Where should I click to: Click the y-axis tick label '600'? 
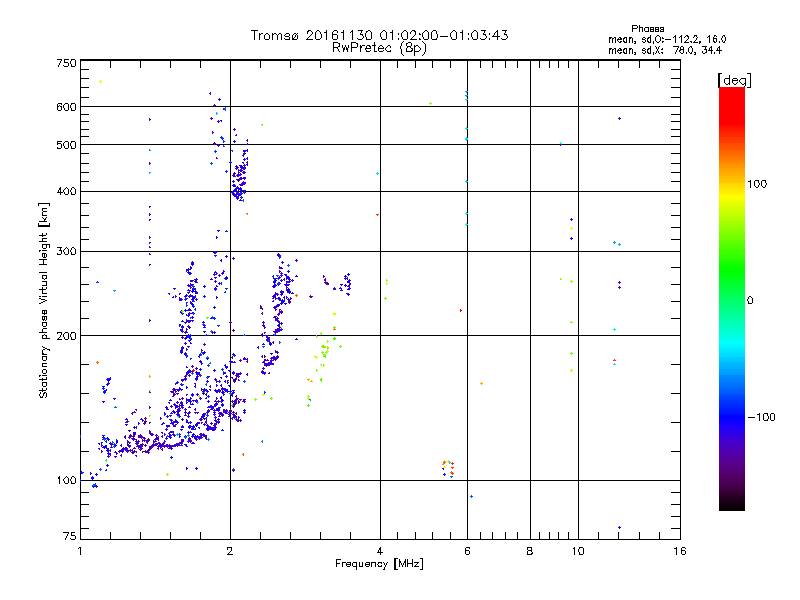coord(66,107)
